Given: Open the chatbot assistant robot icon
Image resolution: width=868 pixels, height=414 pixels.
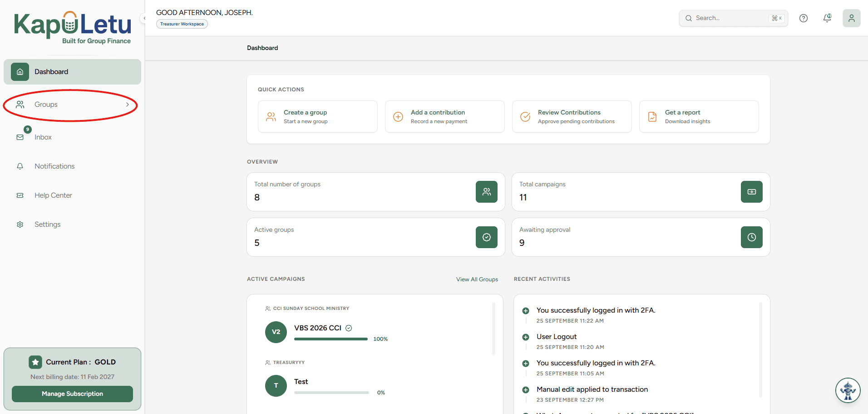Looking at the screenshot, I should point(848,390).
